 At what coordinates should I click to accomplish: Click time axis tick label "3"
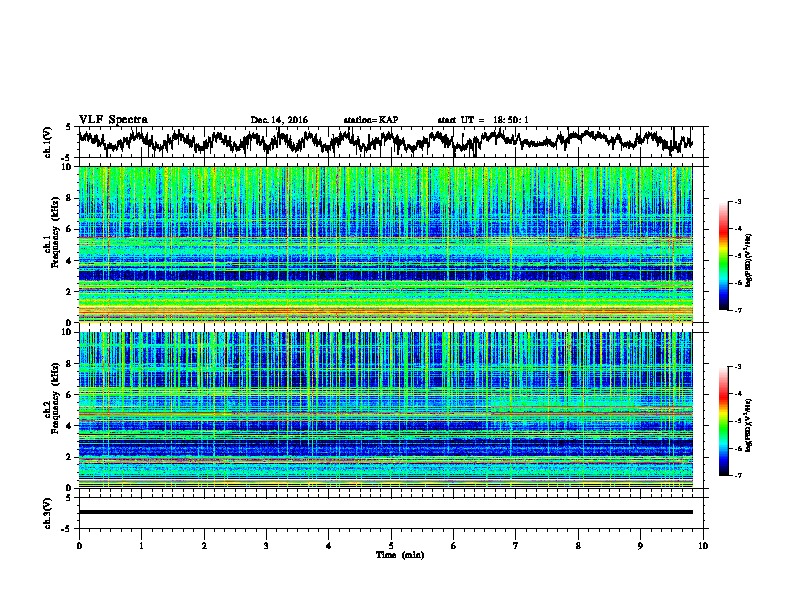(266, 546)
